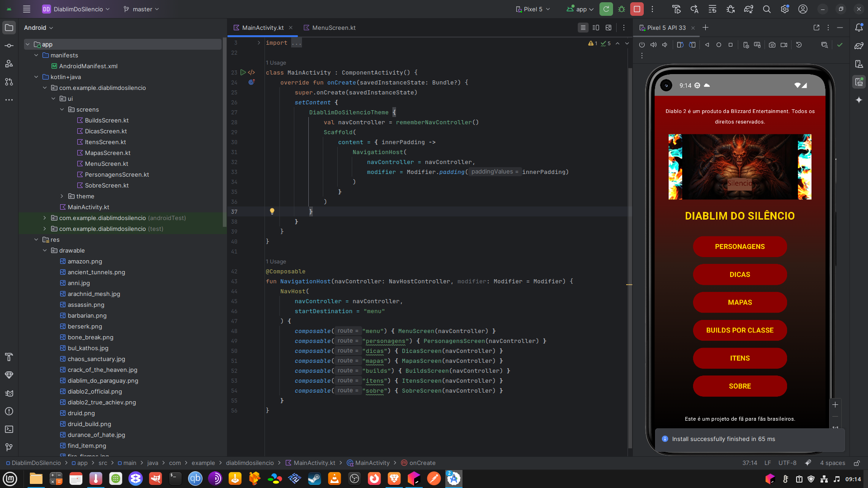Switch editor to Code-only view

pos(583,28)
